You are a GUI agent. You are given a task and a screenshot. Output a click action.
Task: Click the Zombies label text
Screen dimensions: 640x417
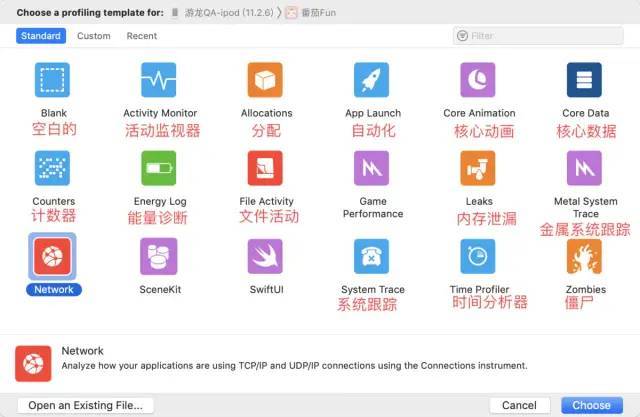point(586,290)
